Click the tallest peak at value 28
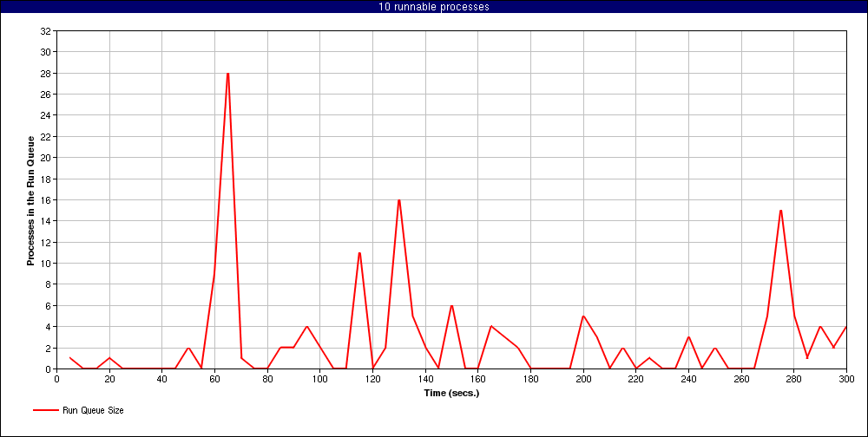This screenshot has width=868, height=437. click(227, 74)
